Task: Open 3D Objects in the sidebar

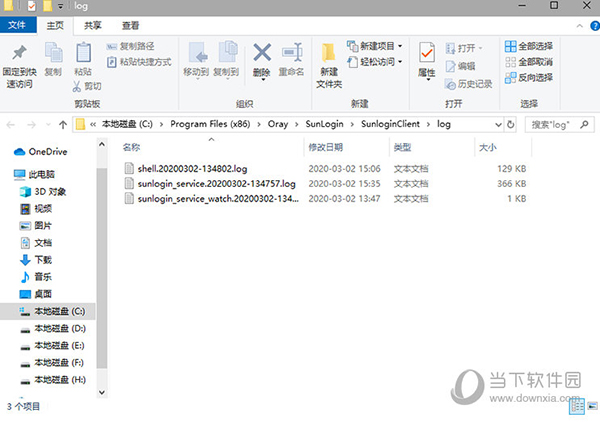Action: 43,192
